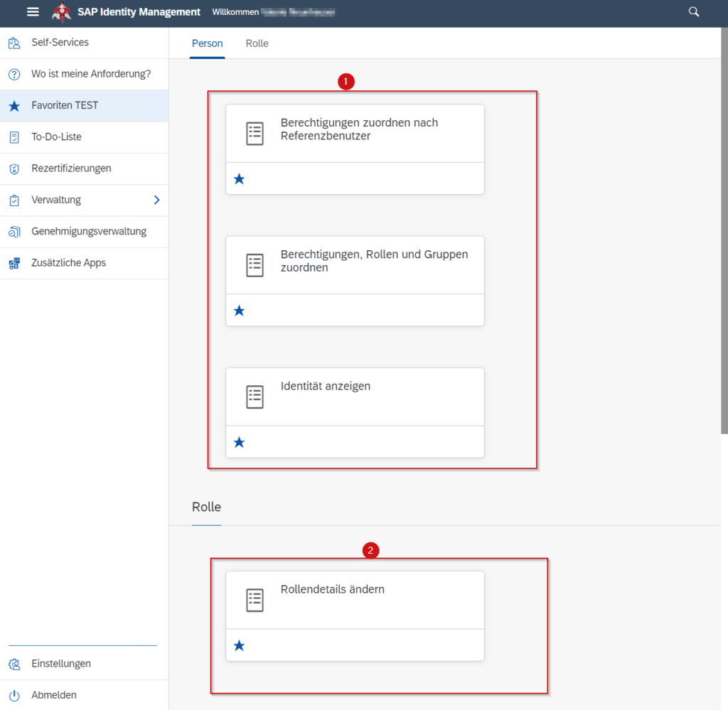Click list icon on Rollendetails ändern card
This screenshot has height=710, width=728.
(x=255, y=601)
